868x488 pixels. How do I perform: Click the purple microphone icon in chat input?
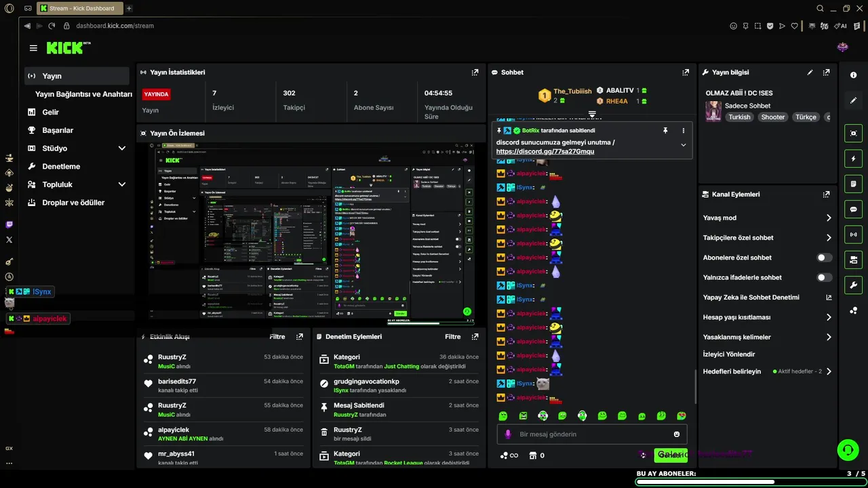coord(507,434)
